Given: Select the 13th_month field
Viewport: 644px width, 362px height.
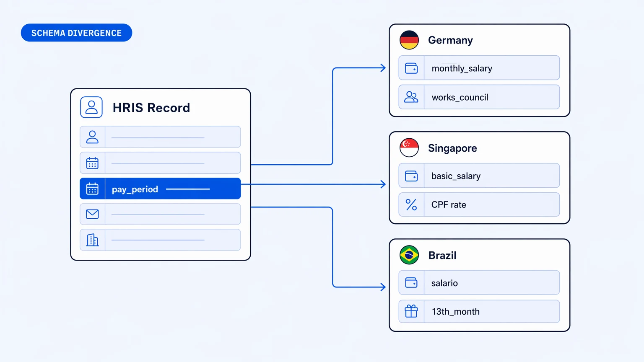Looking at the screenshot, I should pos(479,311).
